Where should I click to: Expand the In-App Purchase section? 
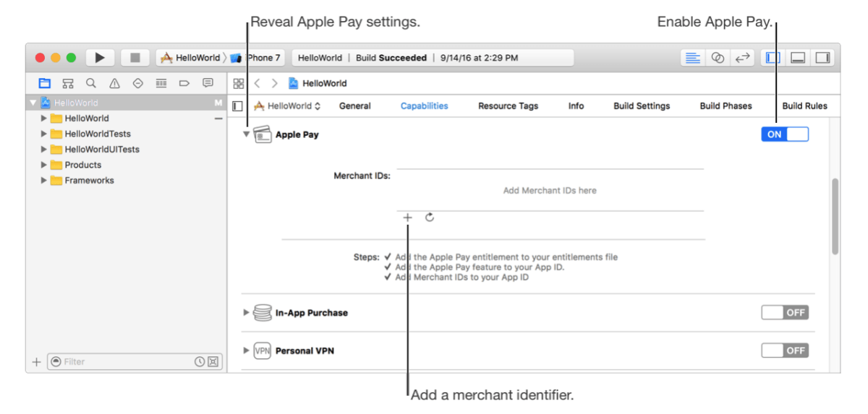pos(246,313)
